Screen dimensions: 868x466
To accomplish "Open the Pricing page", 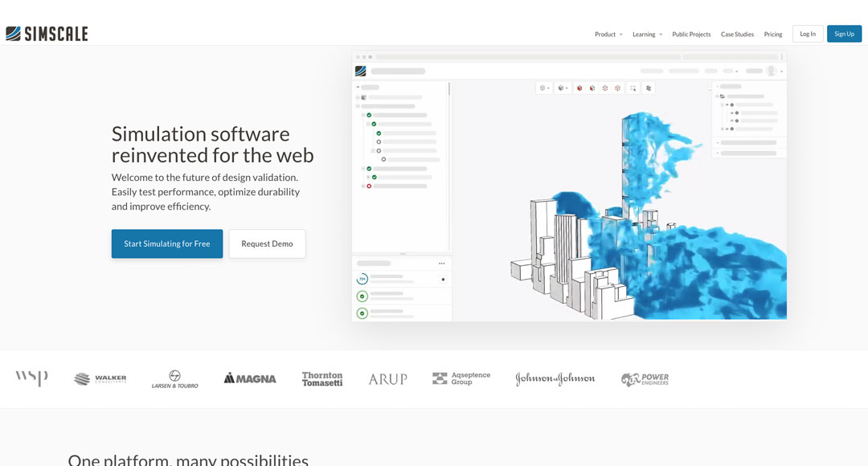I will point(772,35).
